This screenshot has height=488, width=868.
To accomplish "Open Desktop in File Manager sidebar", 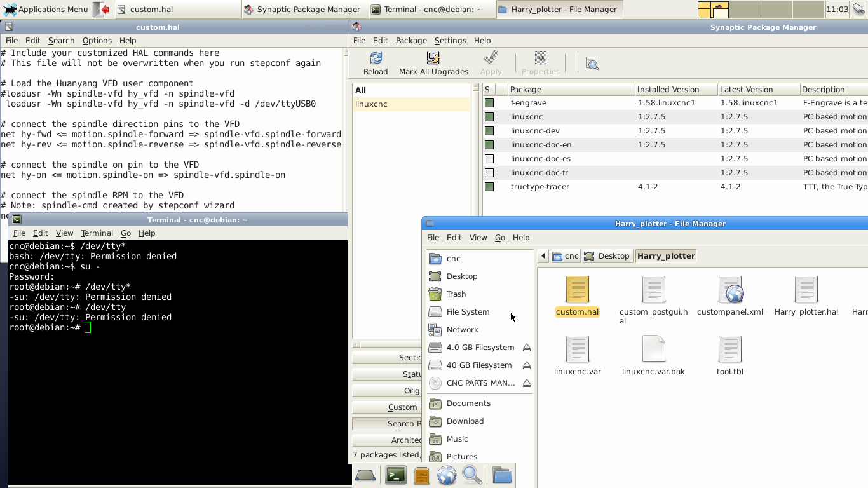I will (479, 276).
